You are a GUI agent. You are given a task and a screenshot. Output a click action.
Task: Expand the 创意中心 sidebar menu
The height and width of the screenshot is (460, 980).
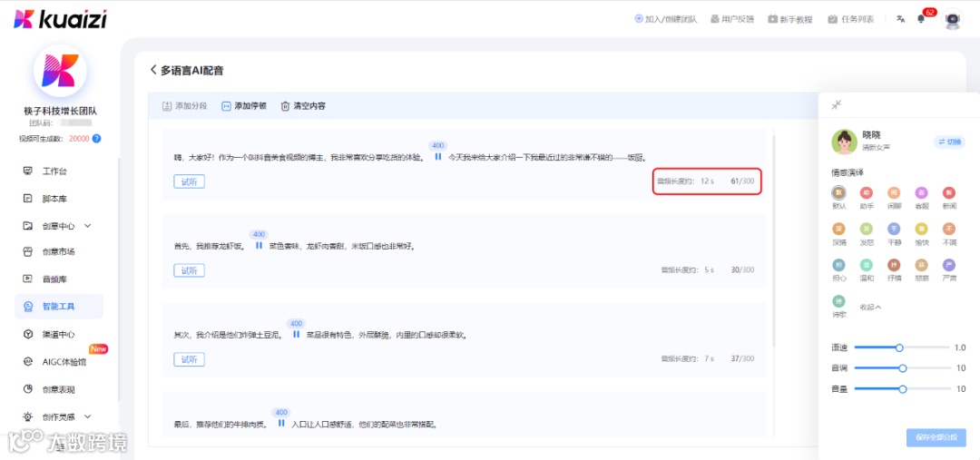pos(58,226)
